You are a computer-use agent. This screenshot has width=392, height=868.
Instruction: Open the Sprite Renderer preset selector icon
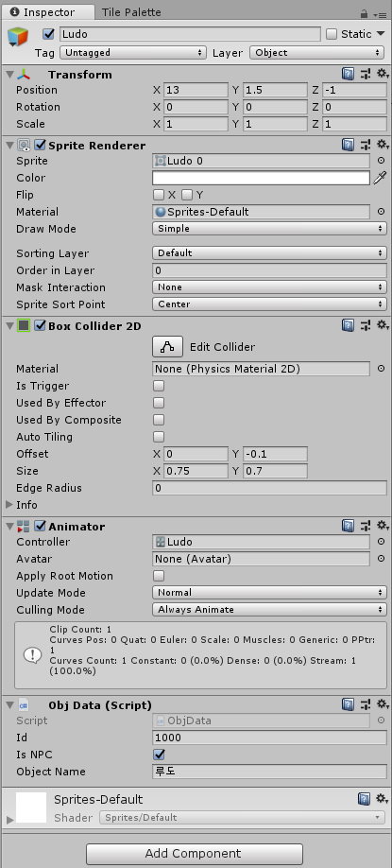365,145
